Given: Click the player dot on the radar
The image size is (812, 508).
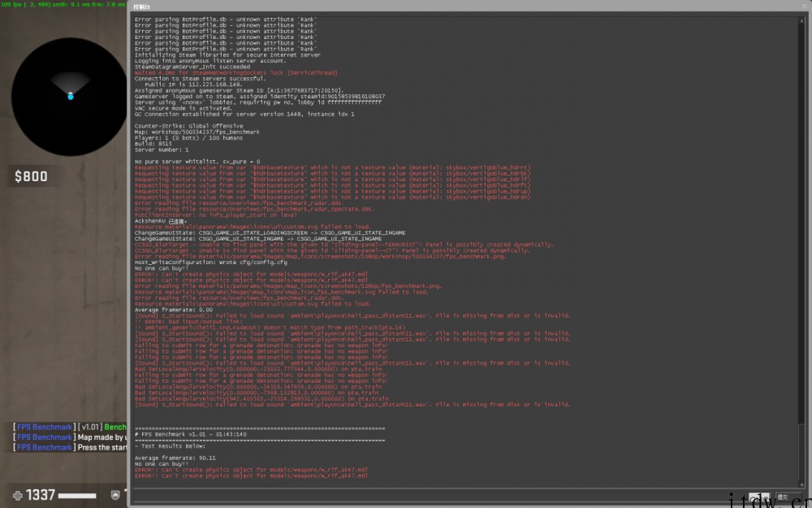Looking at the screenshot, I should pyautogui.click(x=71, y=96).
